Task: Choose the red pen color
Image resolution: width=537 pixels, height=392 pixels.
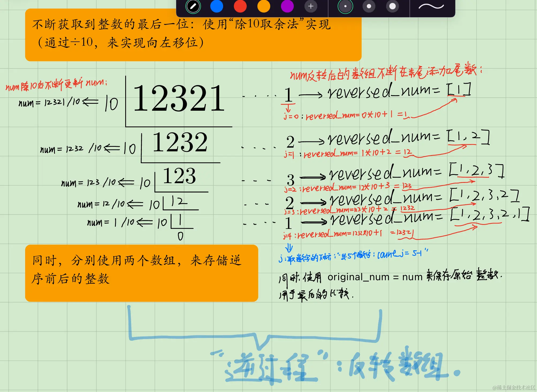Action: coord(240,6)
